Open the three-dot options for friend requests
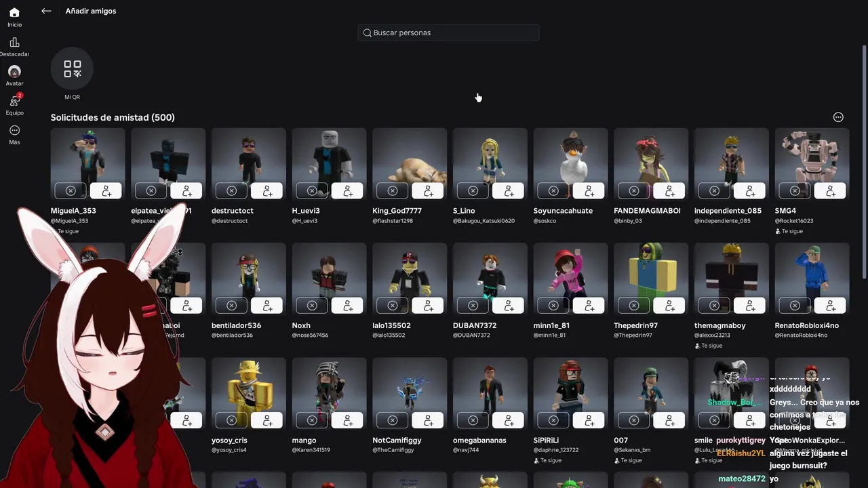Screen dimensions: 868x488 [838, 117]
